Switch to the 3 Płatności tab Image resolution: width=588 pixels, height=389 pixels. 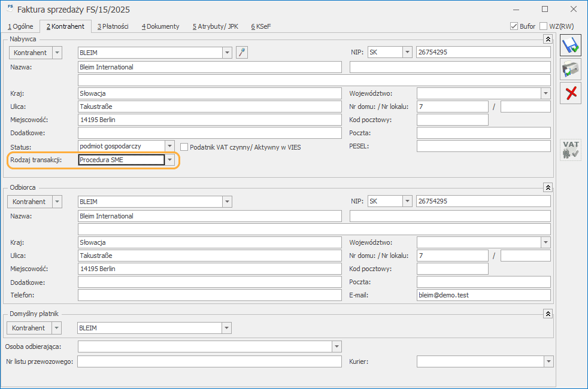tap(113, 26)
